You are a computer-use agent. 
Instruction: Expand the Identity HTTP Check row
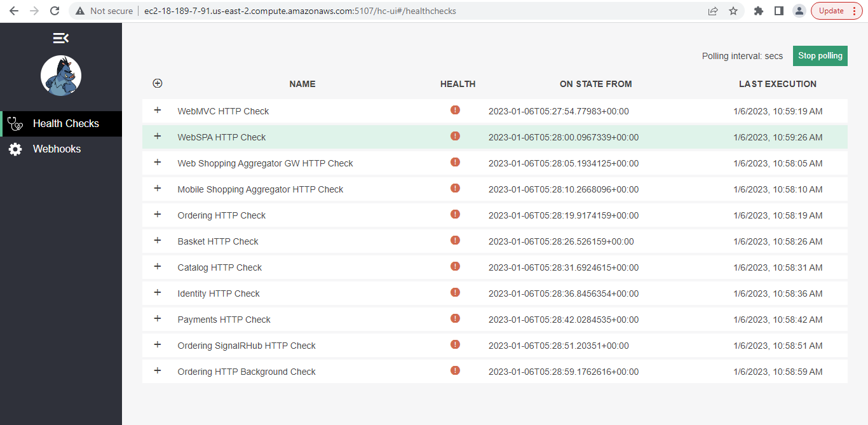[157, 293]
